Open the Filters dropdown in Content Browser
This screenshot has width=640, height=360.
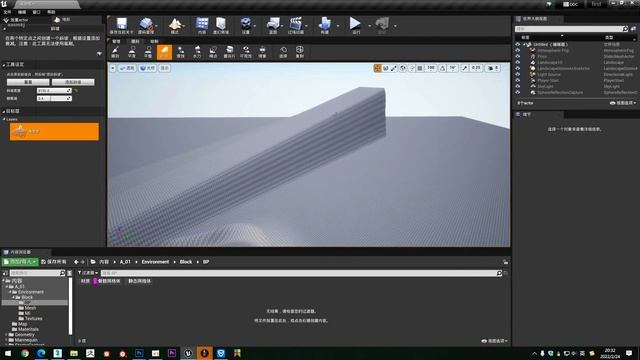point(88,273)
